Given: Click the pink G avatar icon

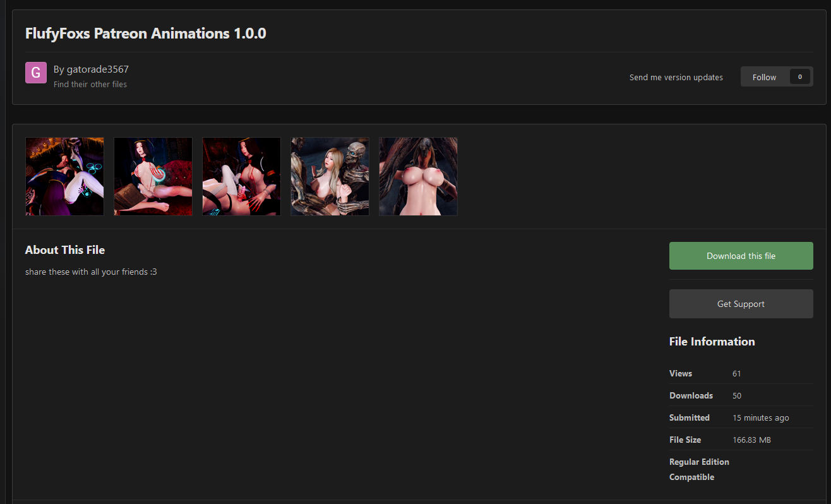Looking at the screenshot, I should pos(36,73).
